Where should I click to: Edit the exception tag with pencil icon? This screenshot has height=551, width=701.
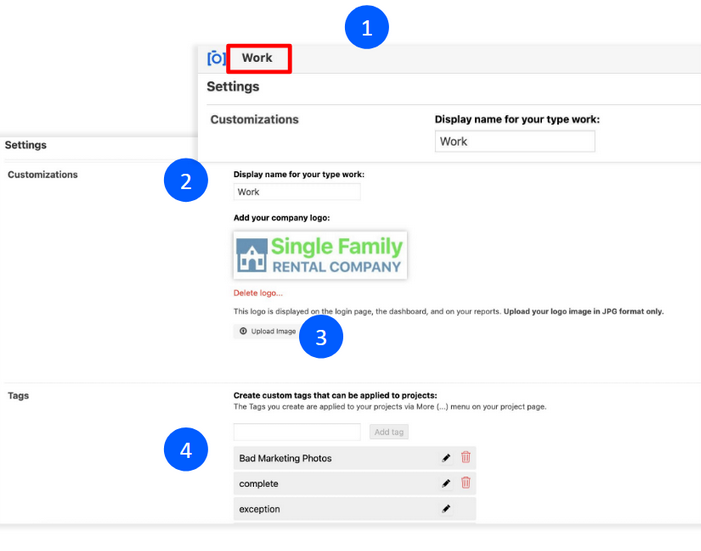(446, 509)
